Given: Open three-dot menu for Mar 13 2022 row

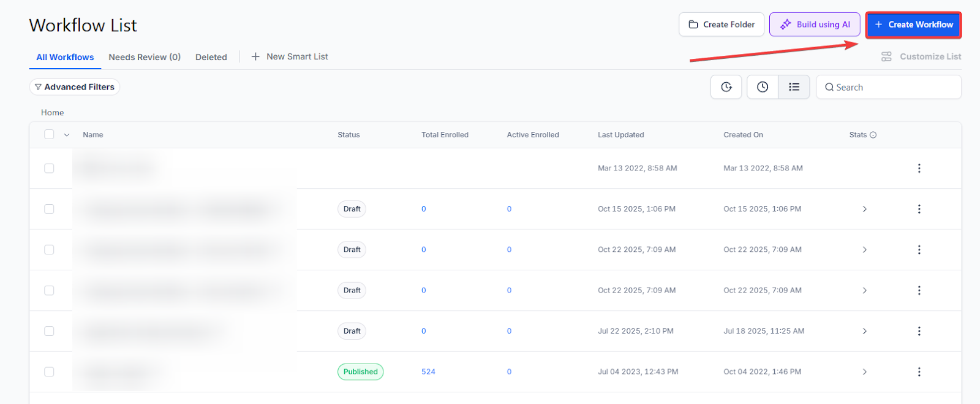Looking at the screenshot, I should [919, 168].
